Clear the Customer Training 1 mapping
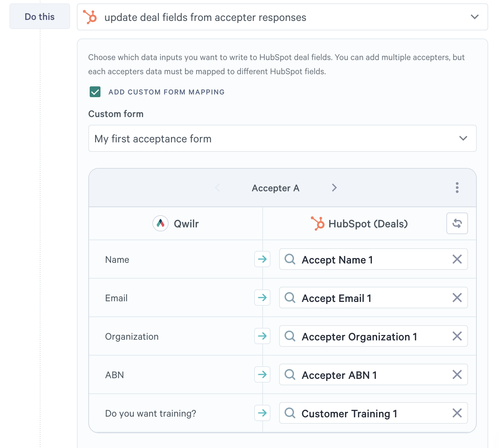 coord(457,413)
